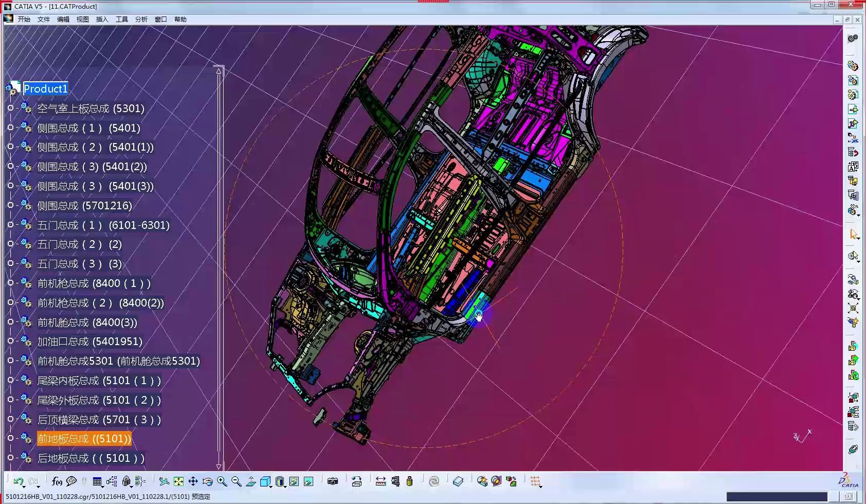This screenshot has height=504, width=866.
Task: Open the 文件 menu
Action: [44, 19]
